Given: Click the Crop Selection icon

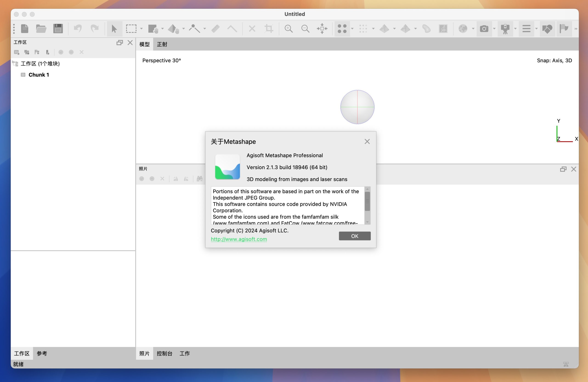Looking at the screenshot, I should pyautogui.click(x=269, y=29).
